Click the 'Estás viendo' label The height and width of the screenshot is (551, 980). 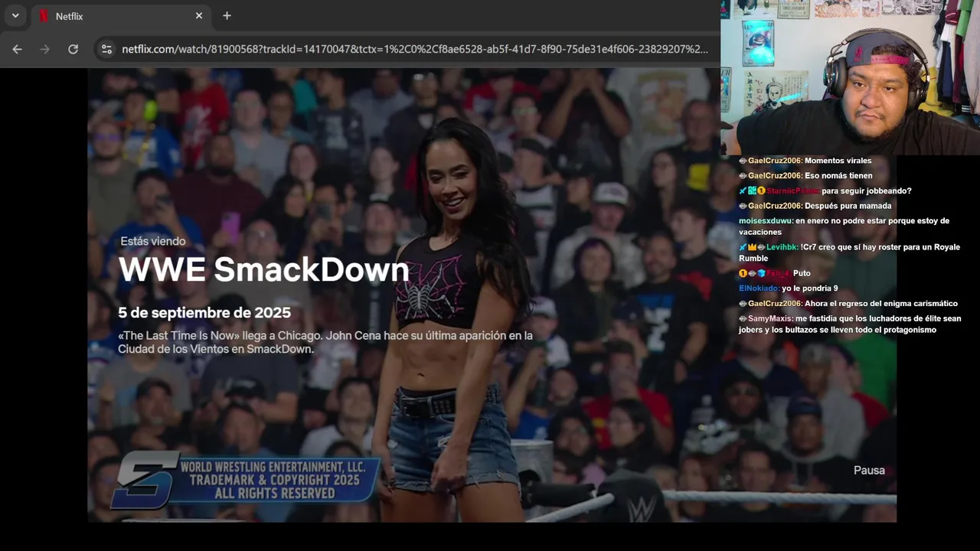tap(153, 241)
